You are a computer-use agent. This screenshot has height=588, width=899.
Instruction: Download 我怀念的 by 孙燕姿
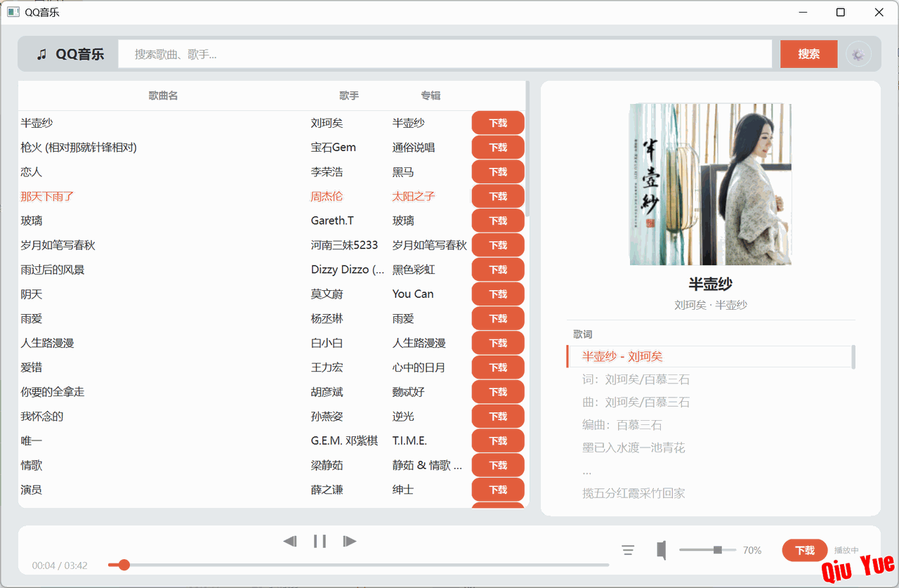498,417
